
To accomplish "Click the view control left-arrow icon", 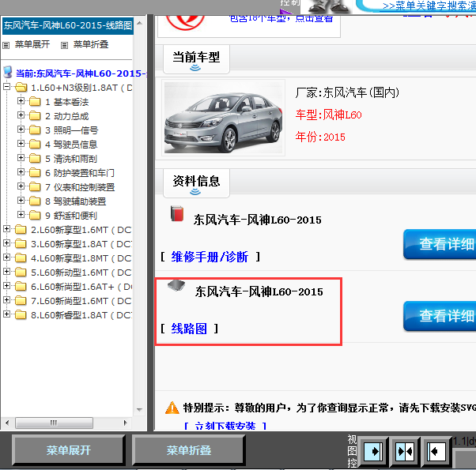I will [436, 452].
